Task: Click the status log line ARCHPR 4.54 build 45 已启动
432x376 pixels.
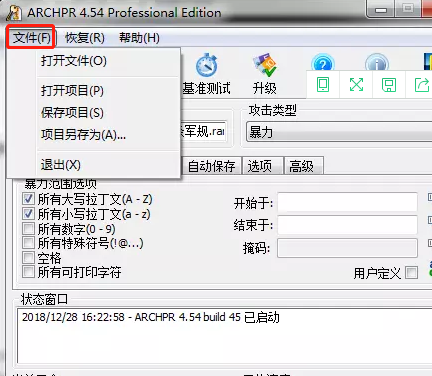Action: tap(151, 317)
